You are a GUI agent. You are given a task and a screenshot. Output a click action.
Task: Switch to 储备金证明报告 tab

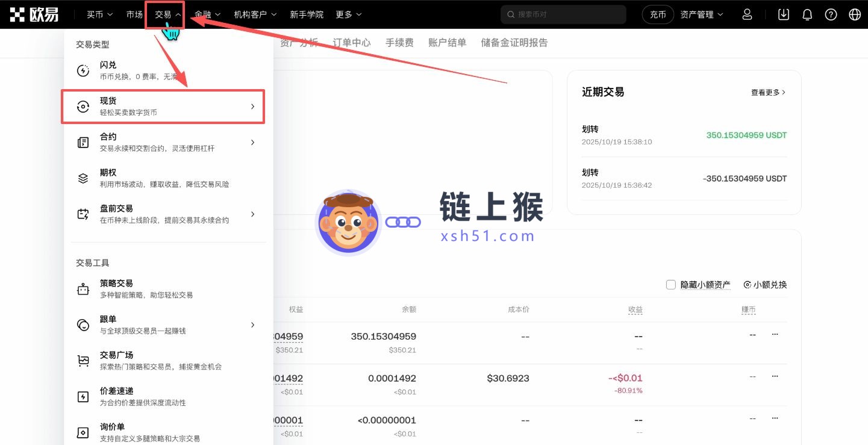(x=514, y=43)
